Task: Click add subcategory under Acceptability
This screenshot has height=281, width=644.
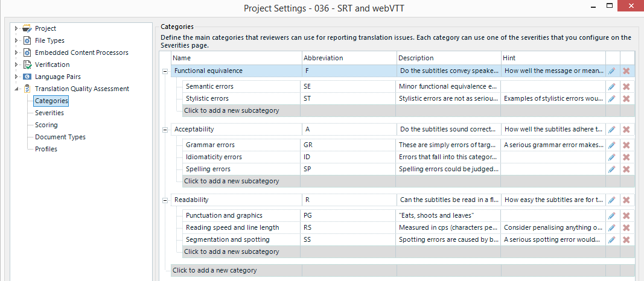Action: (241, 181)
